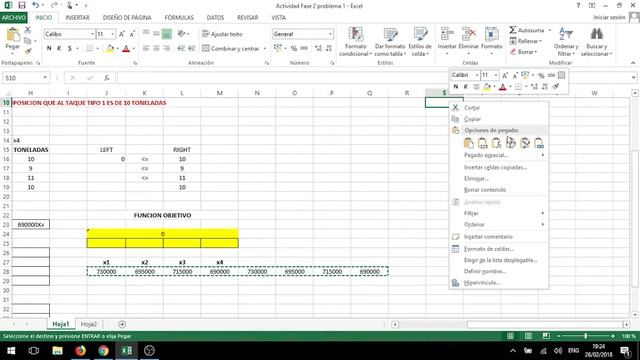The width and height of the screenshot is (640, 360).
Task: Open the Rellenar fill dropdown
Action: tap(526, 41)
